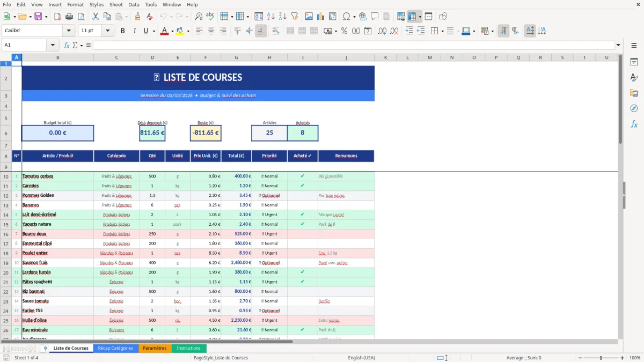Adjust the zoom slider in status bar
644x362 pixels.
coord(599,358)
